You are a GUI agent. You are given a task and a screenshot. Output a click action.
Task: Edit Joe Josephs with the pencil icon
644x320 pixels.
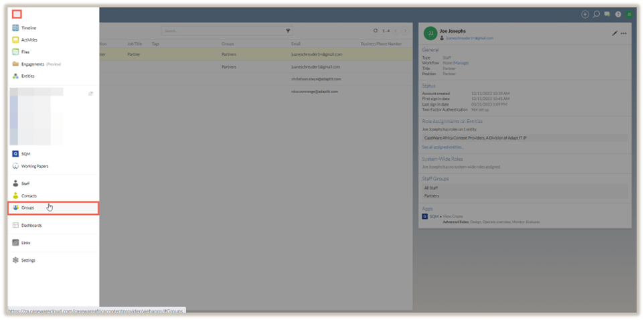615,33
